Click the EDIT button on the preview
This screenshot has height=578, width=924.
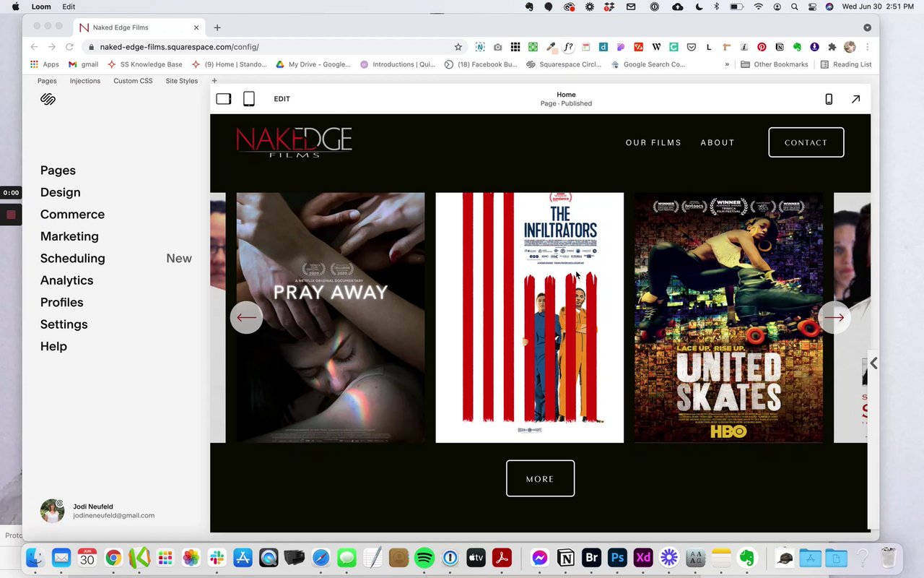(x=282, y=99)
